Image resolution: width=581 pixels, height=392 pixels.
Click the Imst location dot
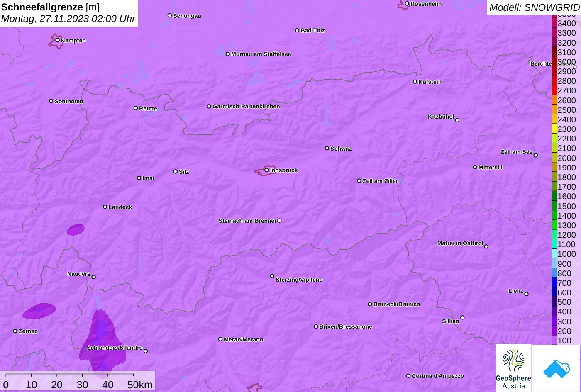(x=139, y=178)
